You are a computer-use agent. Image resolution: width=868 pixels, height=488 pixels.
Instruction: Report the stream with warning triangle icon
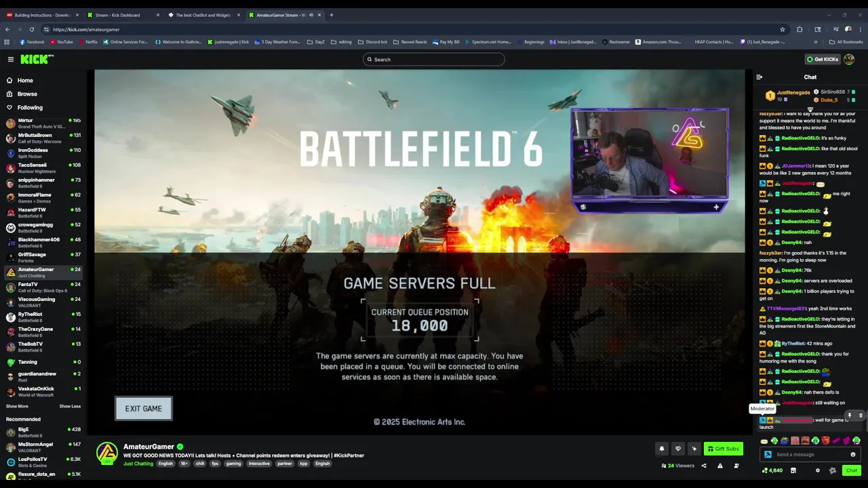(719, 466)
